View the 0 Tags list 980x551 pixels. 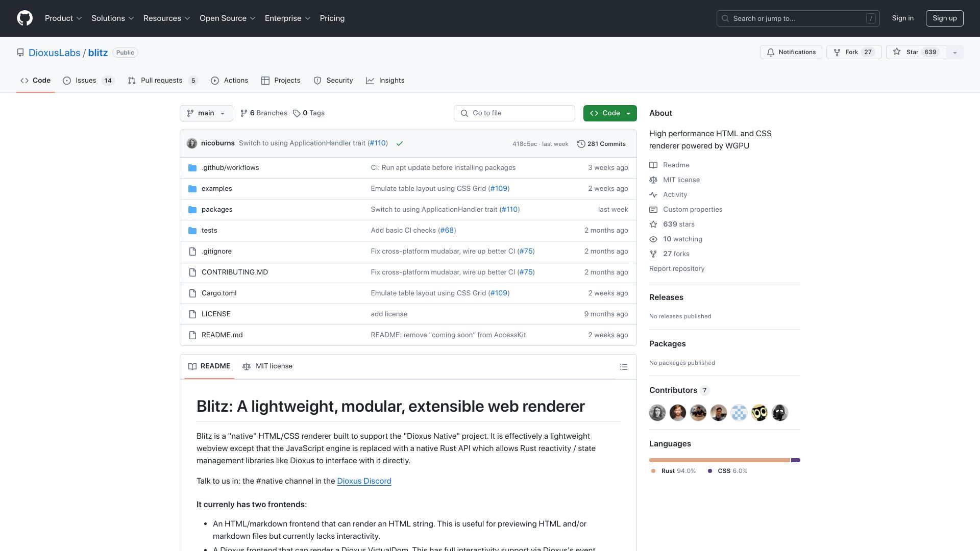coord(309,113)
